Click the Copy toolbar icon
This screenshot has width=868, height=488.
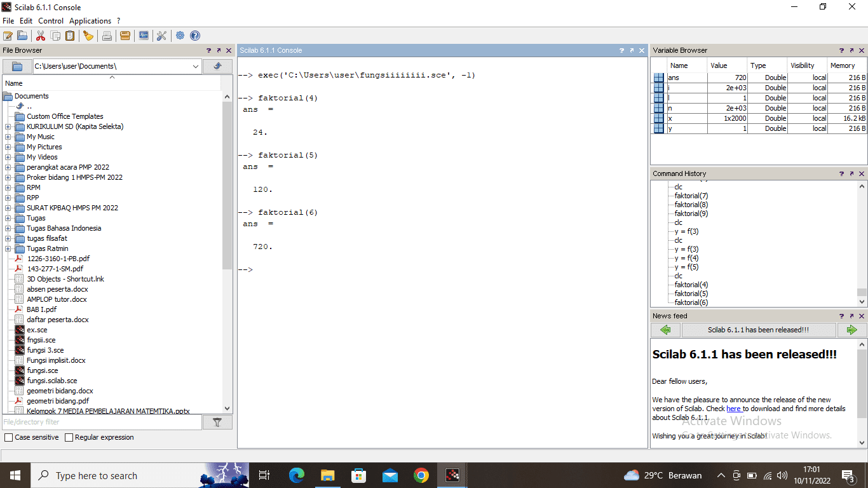(56, 36)
